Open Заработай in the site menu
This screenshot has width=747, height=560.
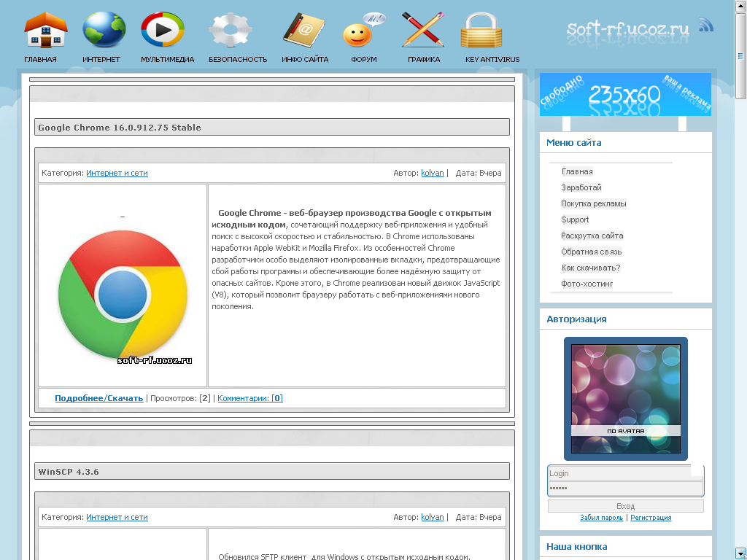tap(581, 187)
